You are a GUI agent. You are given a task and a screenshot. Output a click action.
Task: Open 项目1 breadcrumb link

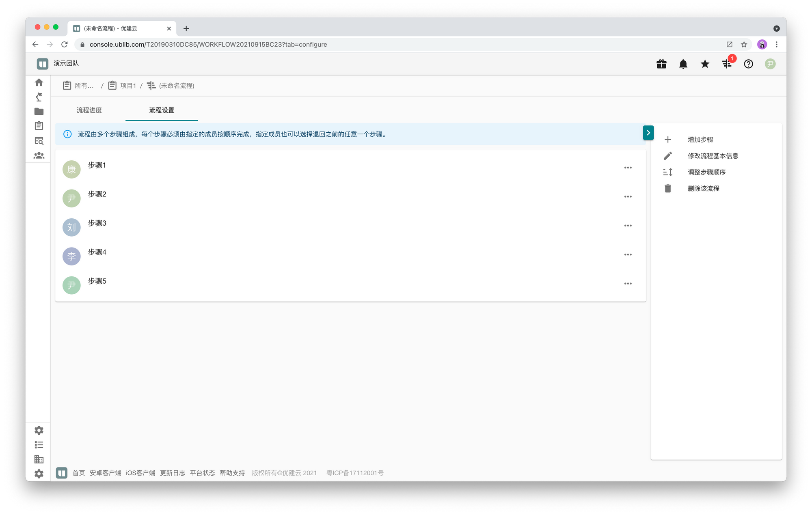127,86
